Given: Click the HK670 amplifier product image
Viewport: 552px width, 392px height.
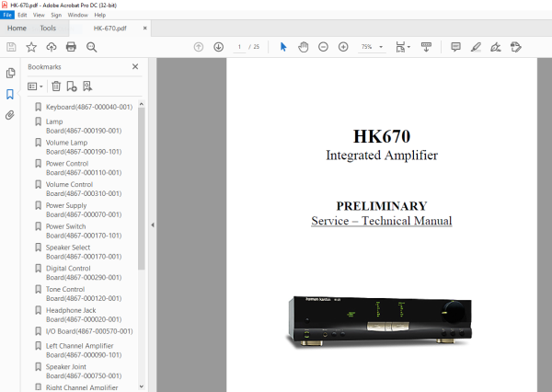Looking at the screenshot, I should [379, 322].
